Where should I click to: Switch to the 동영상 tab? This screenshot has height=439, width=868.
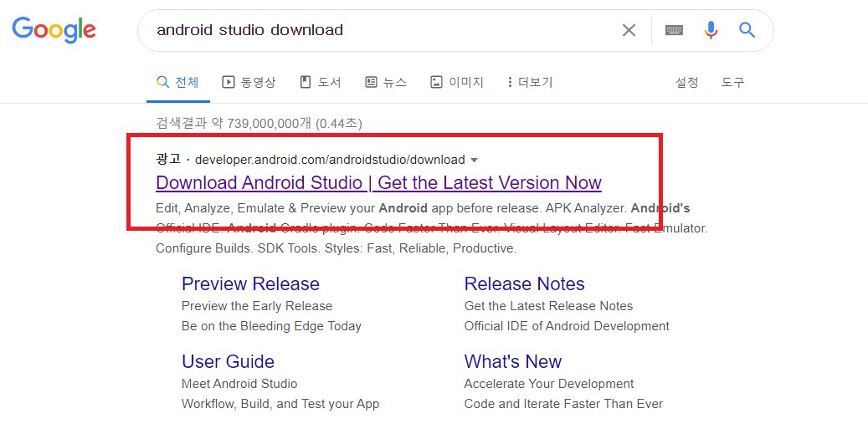coord(249,83)
